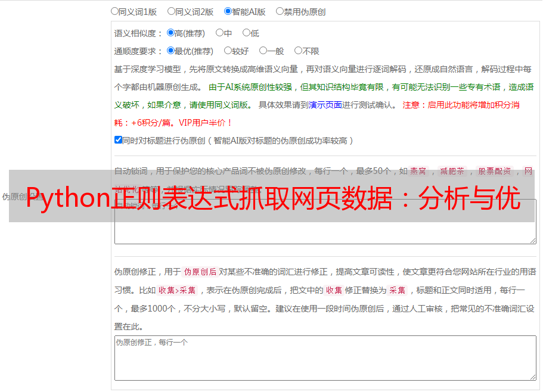Open the 演示页面 link
543x392 pixels.
[x=325, y=105]
